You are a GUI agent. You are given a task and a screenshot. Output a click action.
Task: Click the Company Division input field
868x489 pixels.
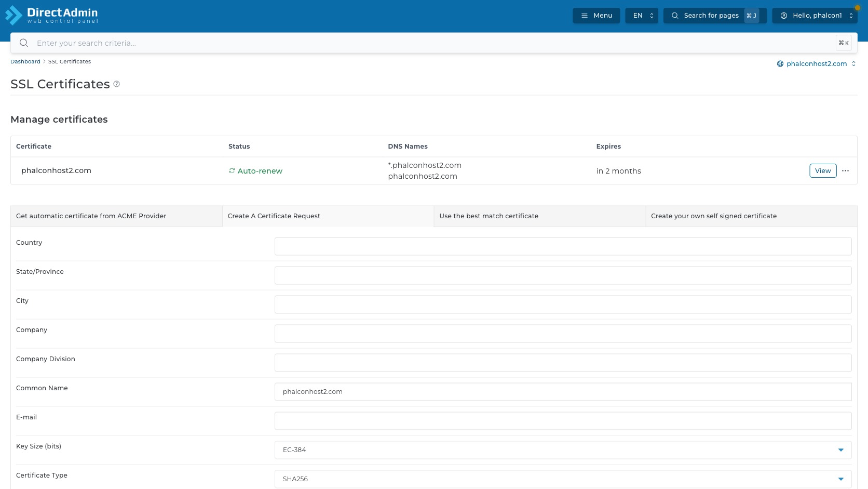coord(563,363)
